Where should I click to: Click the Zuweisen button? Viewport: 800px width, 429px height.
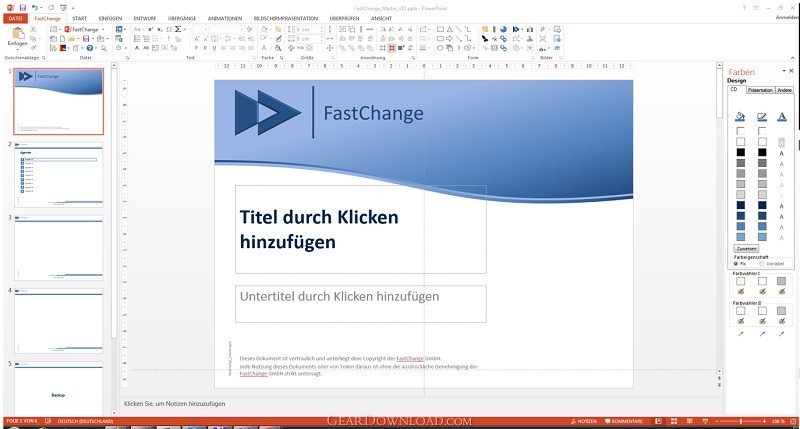click(746, 248)
